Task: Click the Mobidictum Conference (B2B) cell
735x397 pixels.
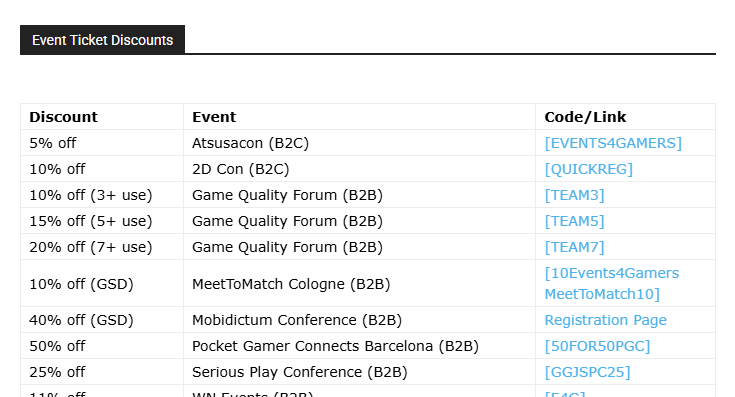Action: pos(359,320)
